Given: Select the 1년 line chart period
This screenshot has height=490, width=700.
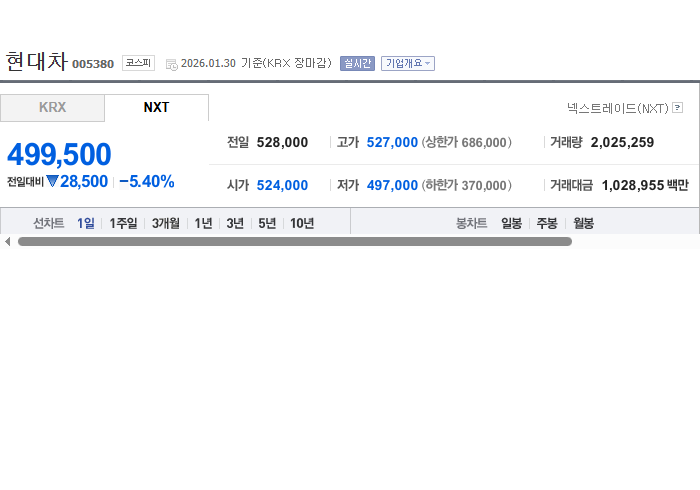Looking at the screenshot, I should [x=203, y=223].
